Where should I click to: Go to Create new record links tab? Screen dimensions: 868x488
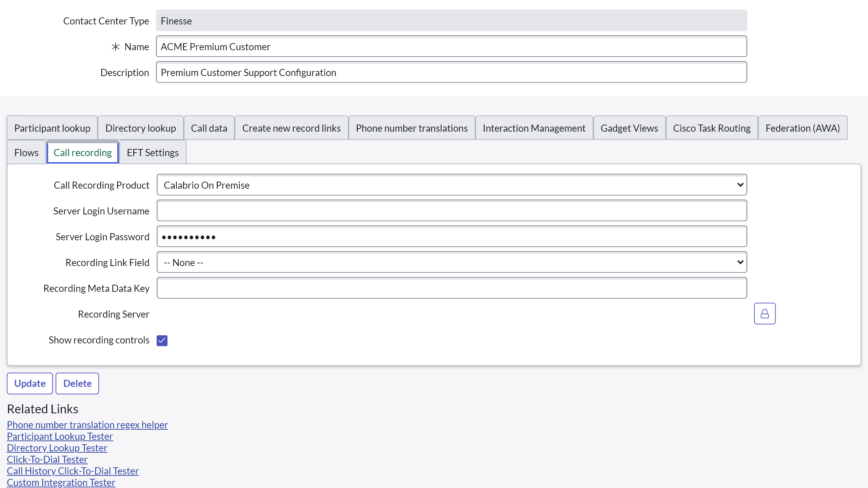pos(291,128)
